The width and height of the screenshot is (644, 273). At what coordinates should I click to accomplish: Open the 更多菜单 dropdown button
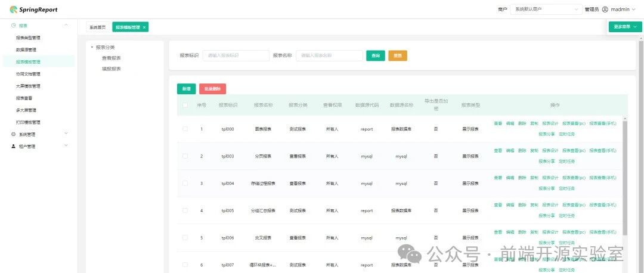(x=625, y=27)
